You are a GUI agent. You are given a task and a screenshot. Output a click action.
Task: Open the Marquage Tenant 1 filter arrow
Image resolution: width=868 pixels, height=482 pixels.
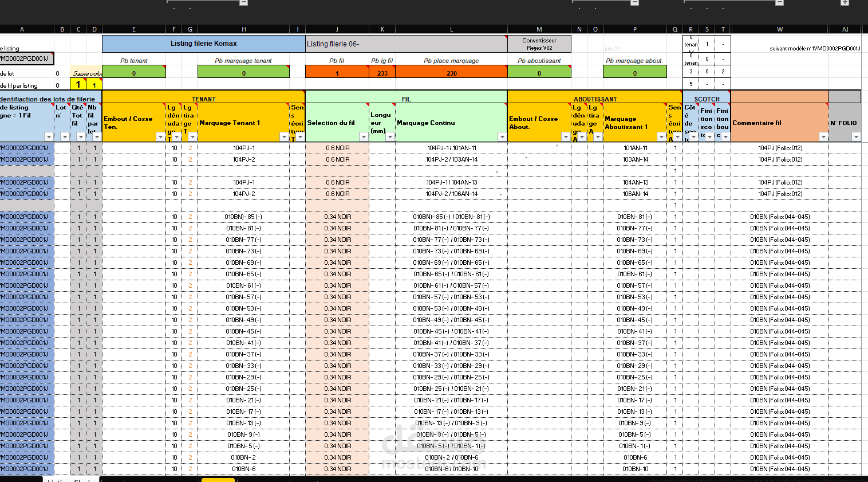[284, 136]
